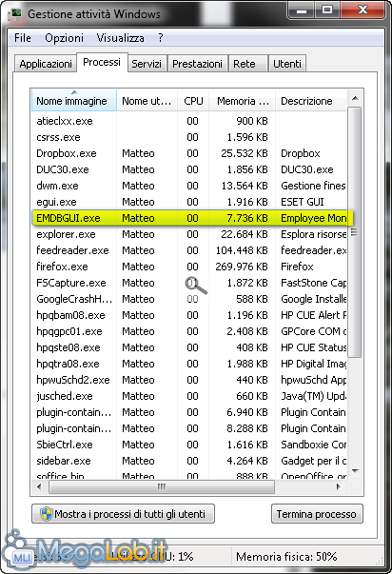Select the firefox.exe process row

tap(188, 267)
